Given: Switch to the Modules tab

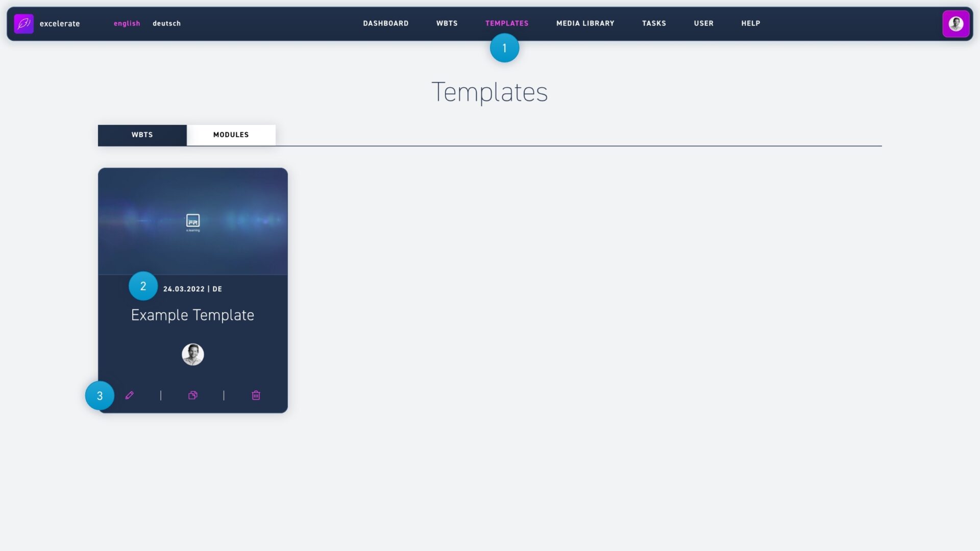Looking at the screenshot, I should (231, 135).
